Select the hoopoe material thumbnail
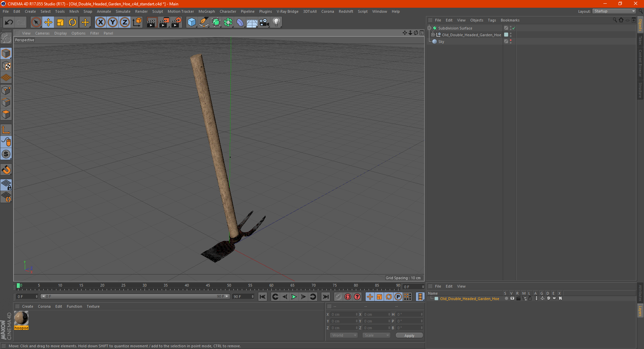 [21, 318]
